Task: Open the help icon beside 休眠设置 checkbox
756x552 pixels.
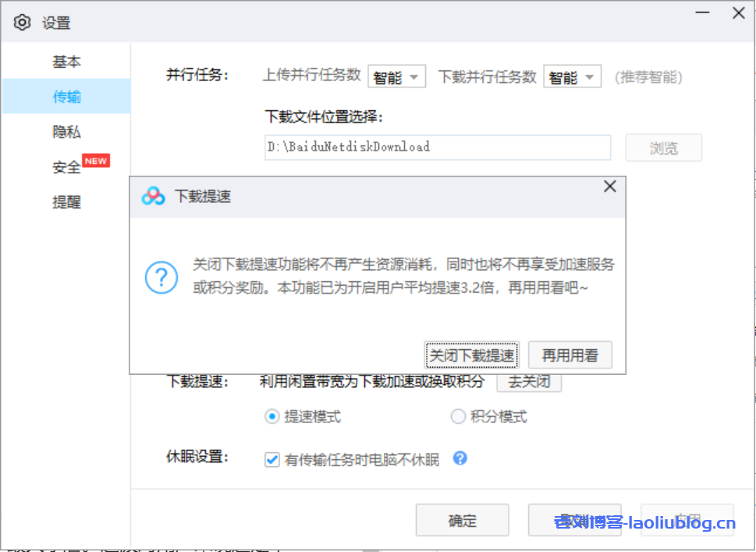Action: tap(460, 458)
